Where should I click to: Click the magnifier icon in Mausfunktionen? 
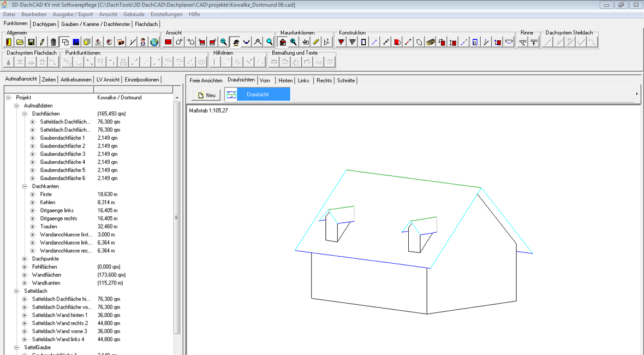point(294,42)
